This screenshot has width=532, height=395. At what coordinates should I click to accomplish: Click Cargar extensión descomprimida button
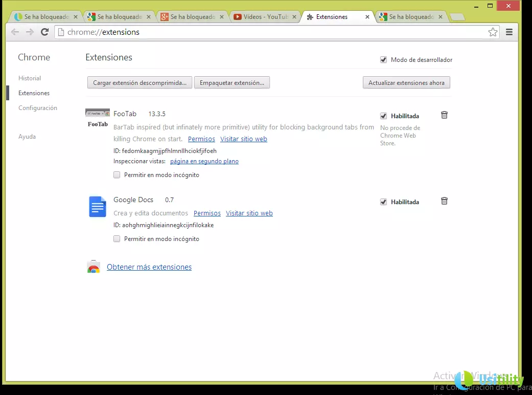pyautogui.click(x=140, y=83)
